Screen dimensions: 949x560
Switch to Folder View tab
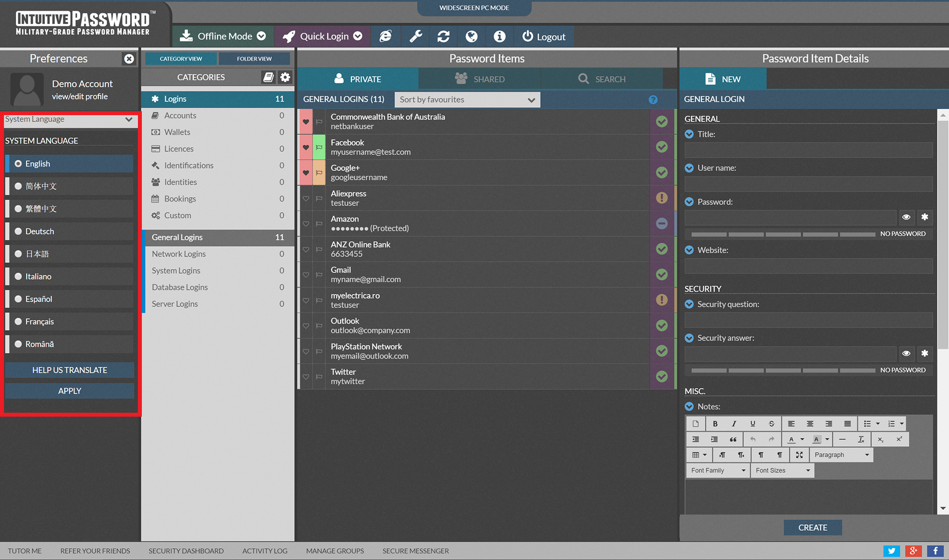tap(254, 58)
